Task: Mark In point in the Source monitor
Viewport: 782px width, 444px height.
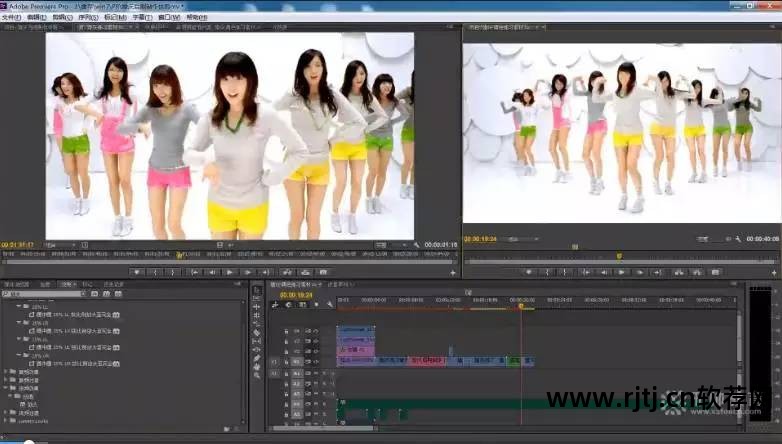Action: click(155, 272)
